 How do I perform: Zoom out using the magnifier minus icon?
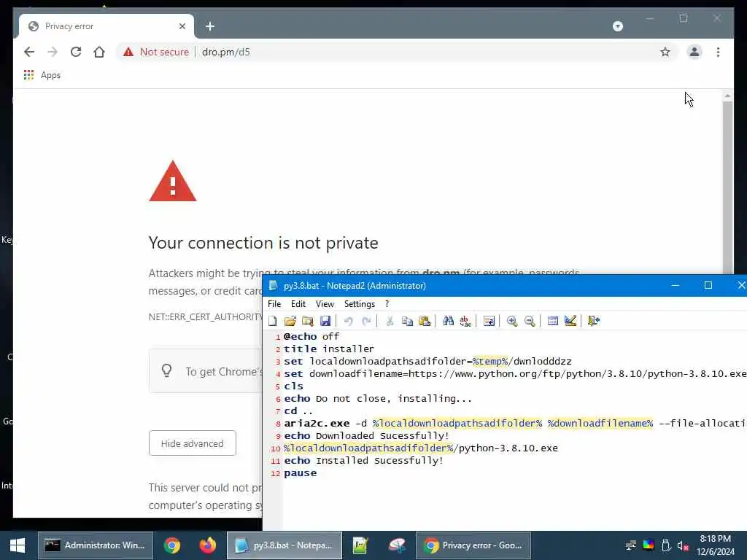530,321
